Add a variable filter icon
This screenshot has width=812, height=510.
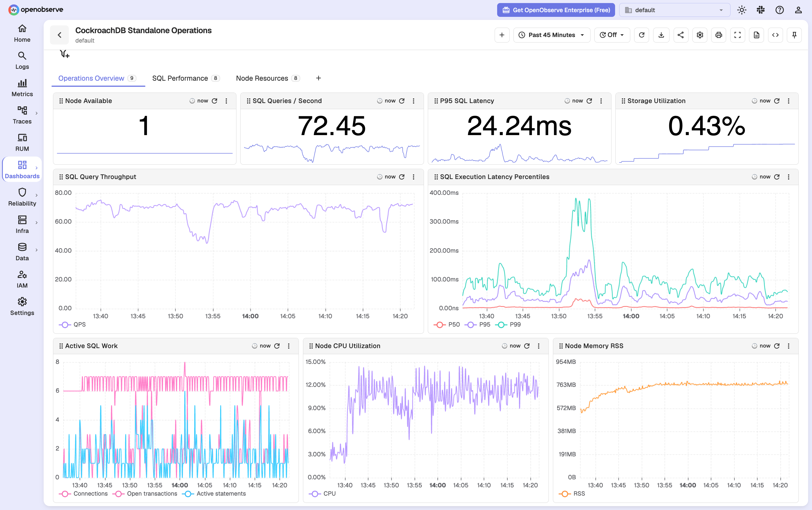(x=64, y=54)
